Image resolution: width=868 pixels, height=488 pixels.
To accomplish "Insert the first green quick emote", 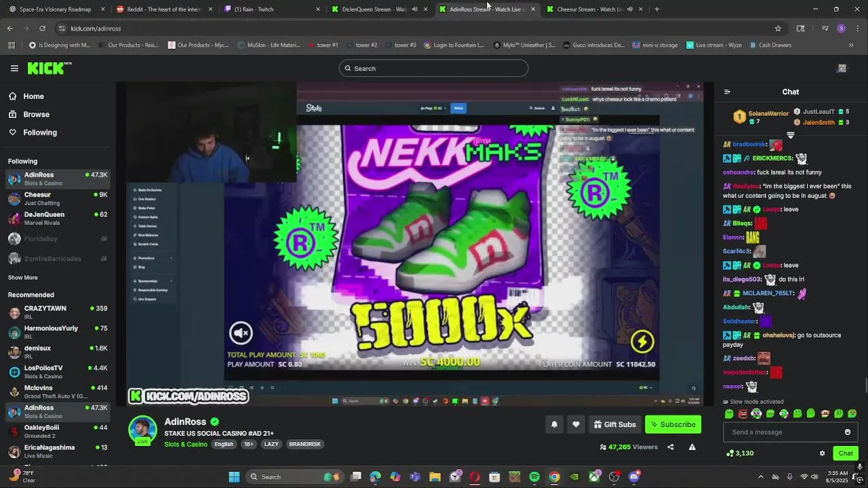I will [729, 413].
